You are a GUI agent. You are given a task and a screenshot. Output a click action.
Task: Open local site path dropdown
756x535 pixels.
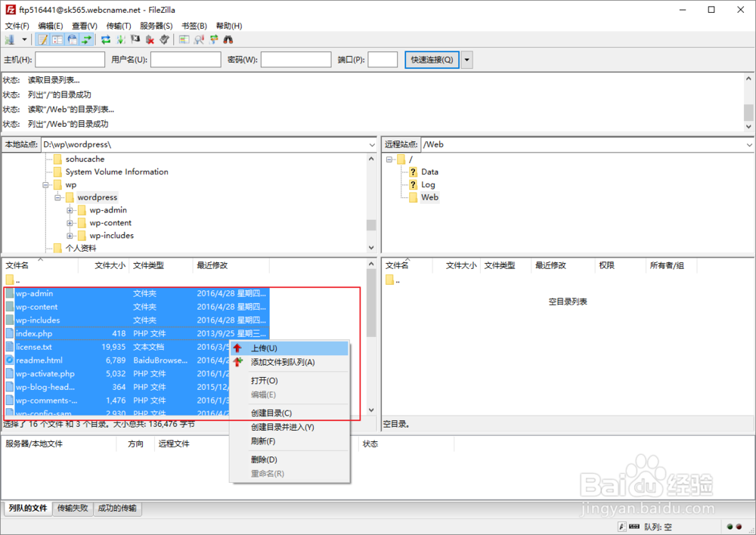372,144
